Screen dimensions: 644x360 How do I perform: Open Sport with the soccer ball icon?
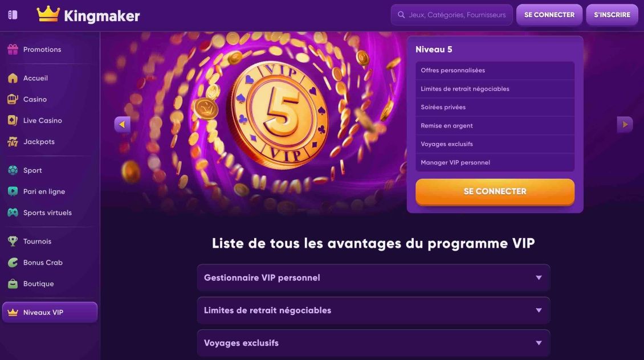tap(13, 170)
